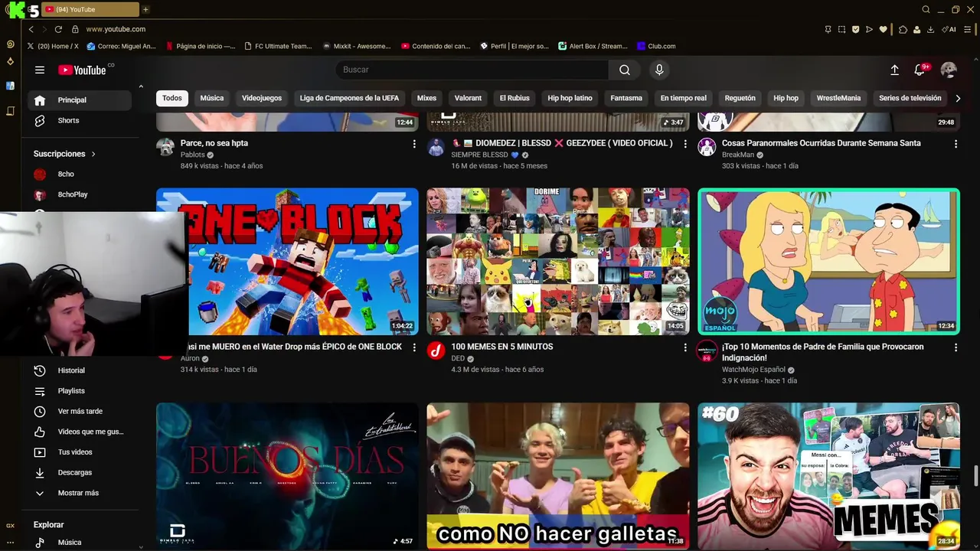Open the Alert Box / Stream bookmark
Image resolution: width=980 pixels, height=551 pixels.
tap(593, 46)
